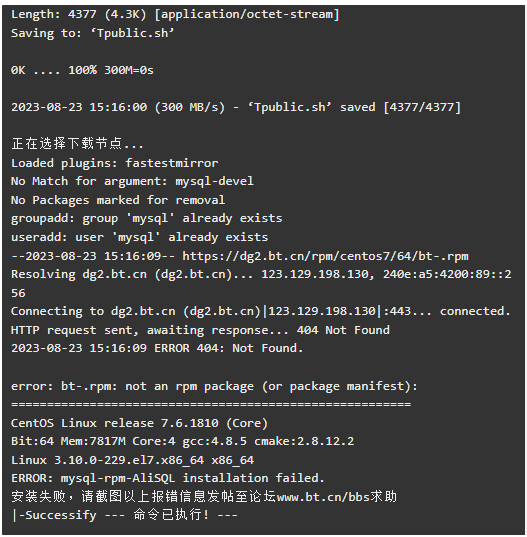Click the '正在选择下载节点...' text

[77, 143]
